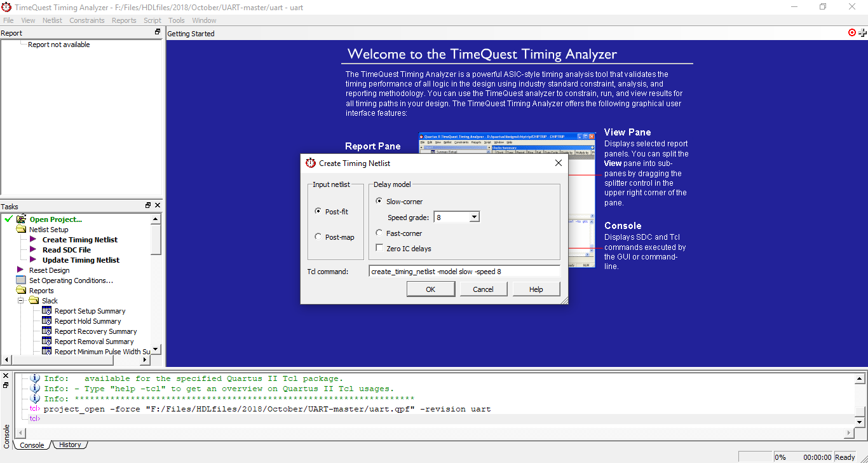Undock the Report pane using float icon
Screen dimensions: 868x463
coord(158,32)
